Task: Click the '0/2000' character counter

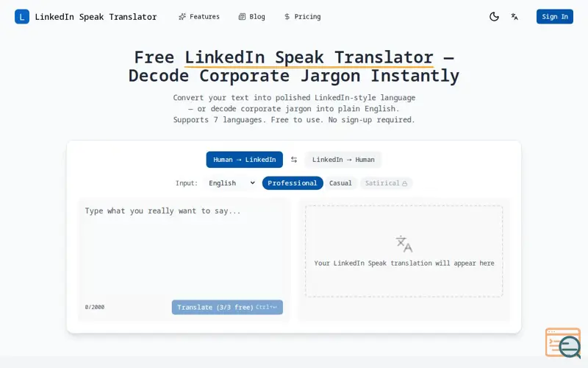Action: 95,307
